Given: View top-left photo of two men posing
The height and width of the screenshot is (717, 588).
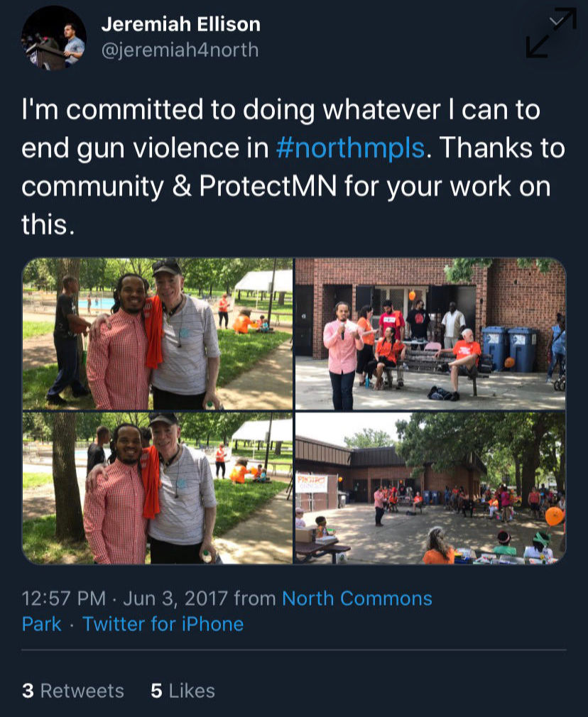Looking at the screenshot, I should 158,334.
